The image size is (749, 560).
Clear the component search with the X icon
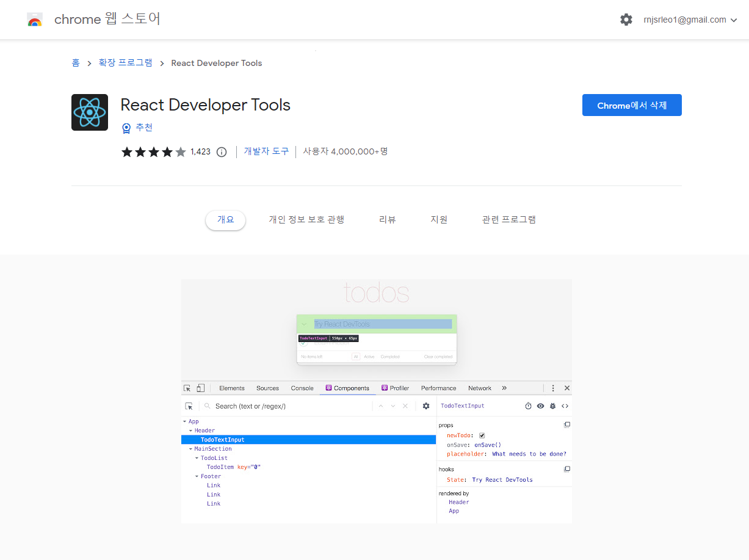405,406
